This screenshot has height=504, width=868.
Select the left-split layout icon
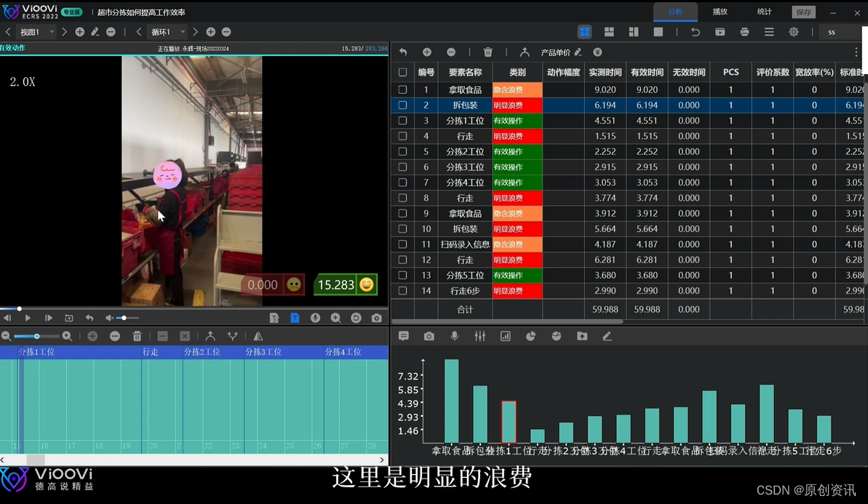(634, 32)
